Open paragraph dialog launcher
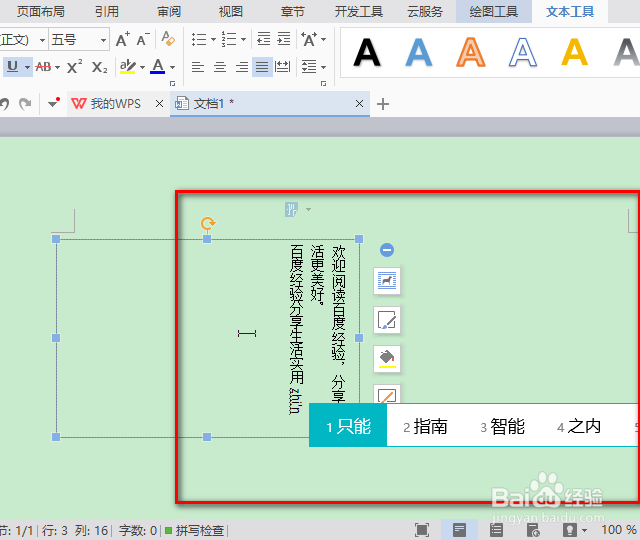640x540 pixels. click(324, 83)
